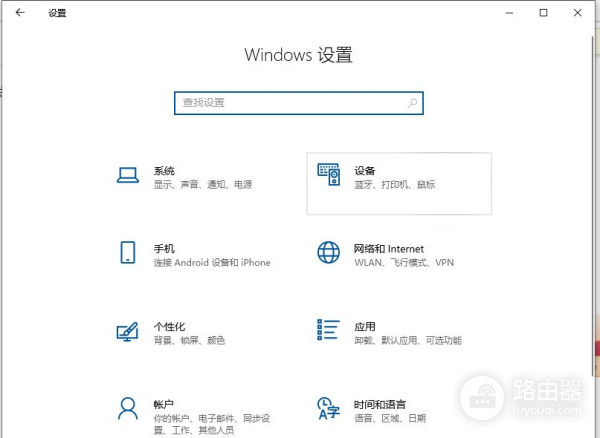Click 卸载、默认应用、可选功能 description

point(408,340)
